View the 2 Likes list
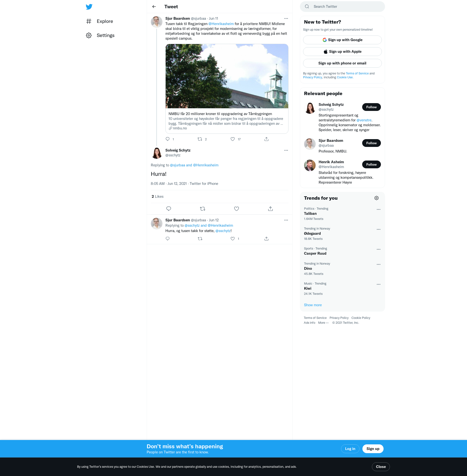This screenshot has width=467, height=476. point(157,197)
